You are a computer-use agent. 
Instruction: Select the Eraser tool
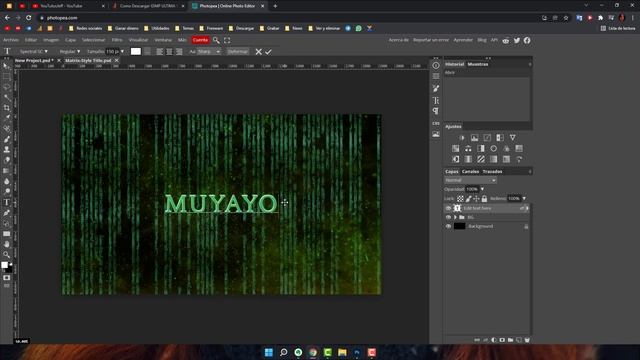(x=6, y=160)
